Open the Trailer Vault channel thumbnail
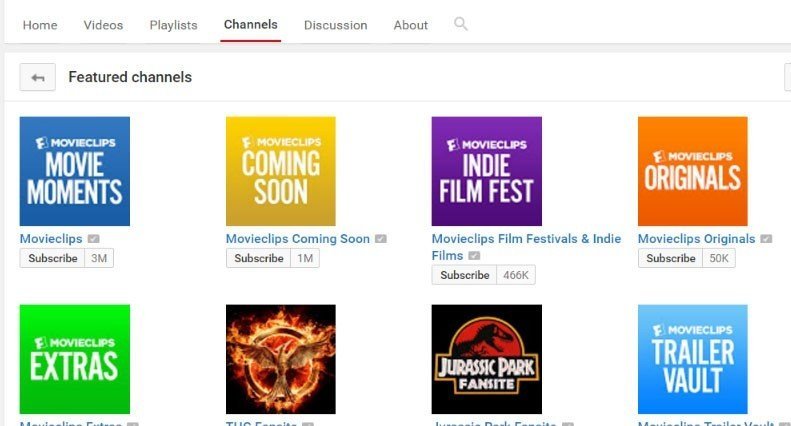Screen dimensions: 791x426 tap(693, 359)
